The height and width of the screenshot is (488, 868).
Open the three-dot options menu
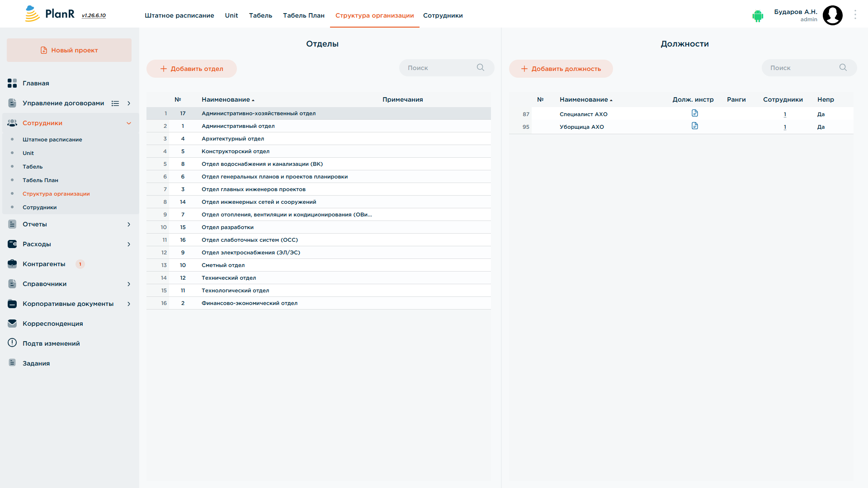click(x=855, y=15)
